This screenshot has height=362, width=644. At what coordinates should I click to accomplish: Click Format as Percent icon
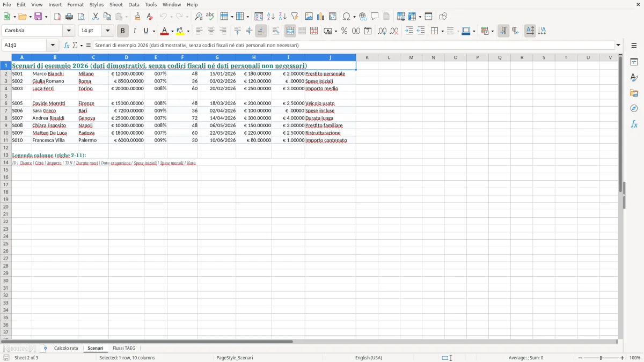(x=344, y=31)
